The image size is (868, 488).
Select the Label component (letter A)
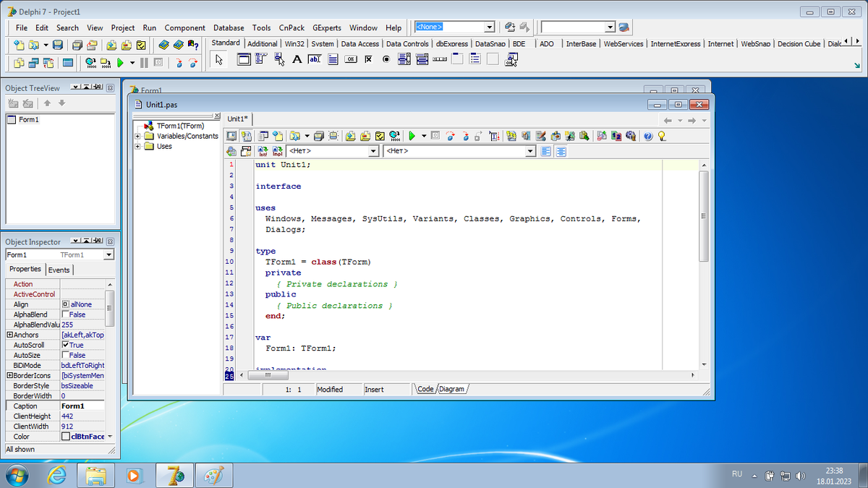pos(297,60)
